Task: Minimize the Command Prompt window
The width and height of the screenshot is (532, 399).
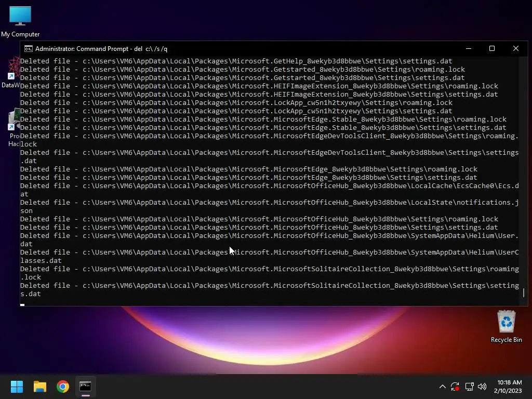Action: [469, 48]
